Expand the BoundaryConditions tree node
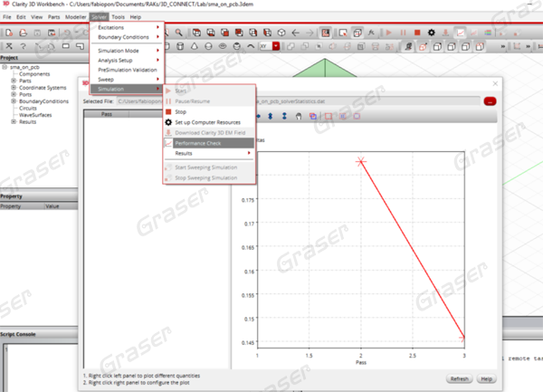 (14, 101)
